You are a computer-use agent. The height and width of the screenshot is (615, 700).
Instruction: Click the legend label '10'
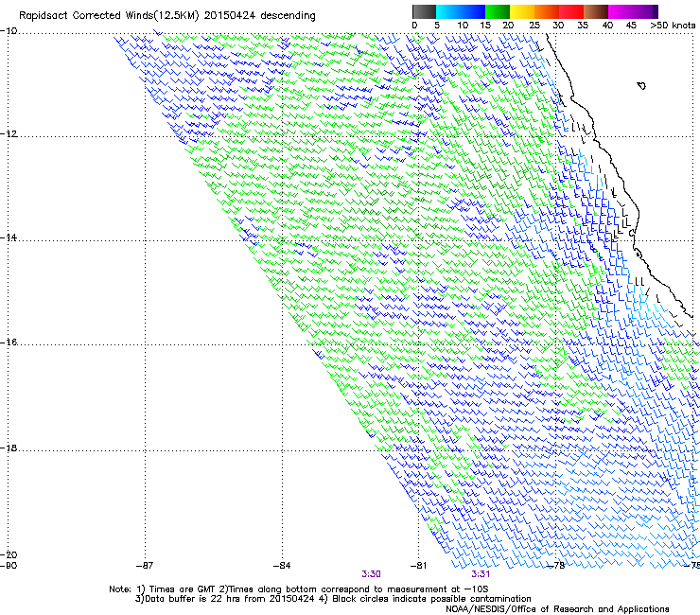[x=463, y=26]
